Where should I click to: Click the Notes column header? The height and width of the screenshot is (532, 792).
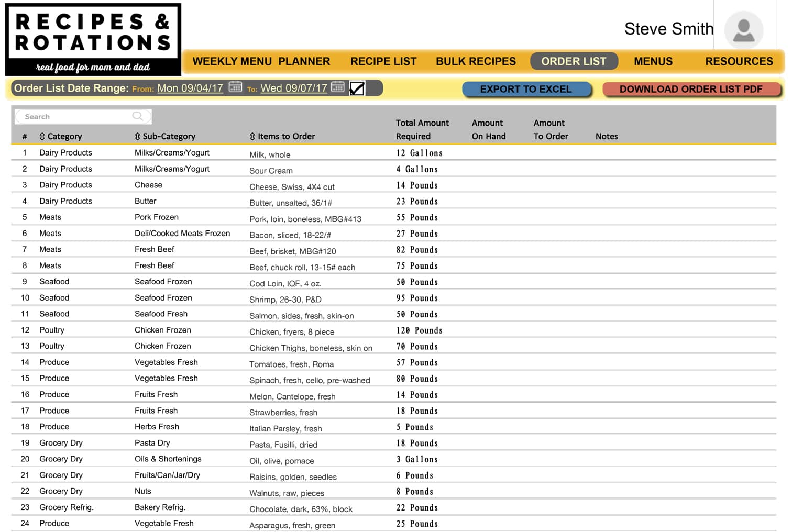607,136
